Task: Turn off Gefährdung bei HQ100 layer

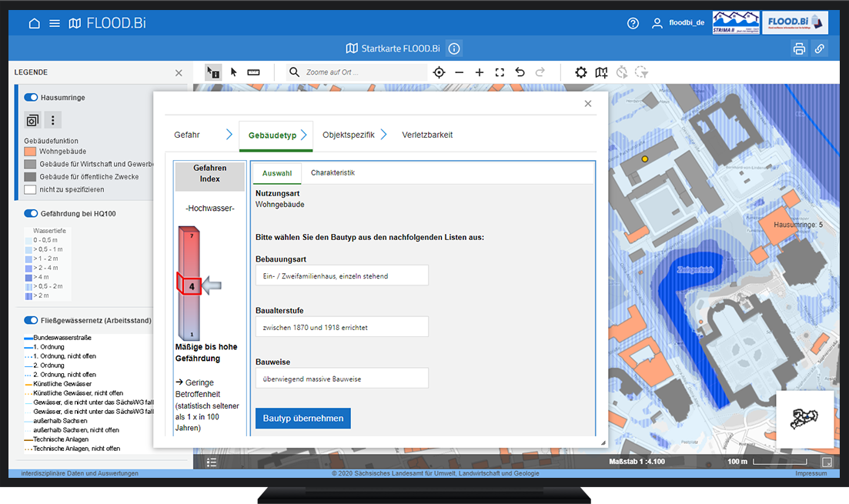Action: (32, 213)
